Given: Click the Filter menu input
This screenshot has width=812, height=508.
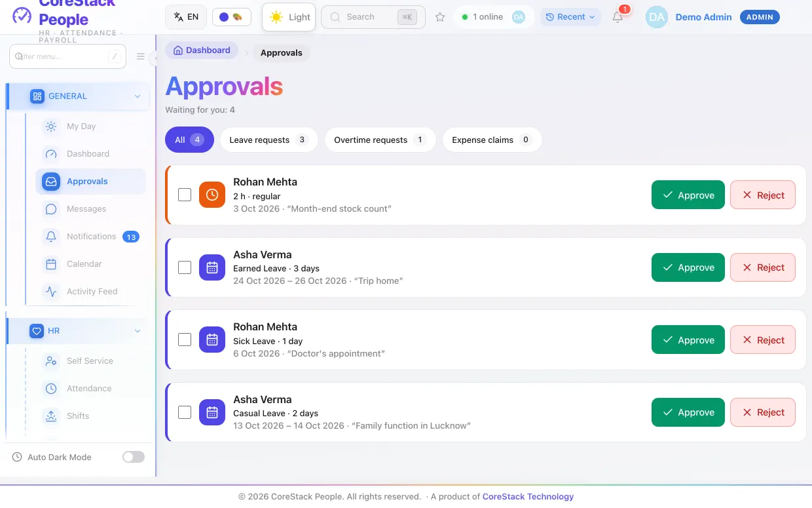Looking at the screenshot, I should [67, 56].
